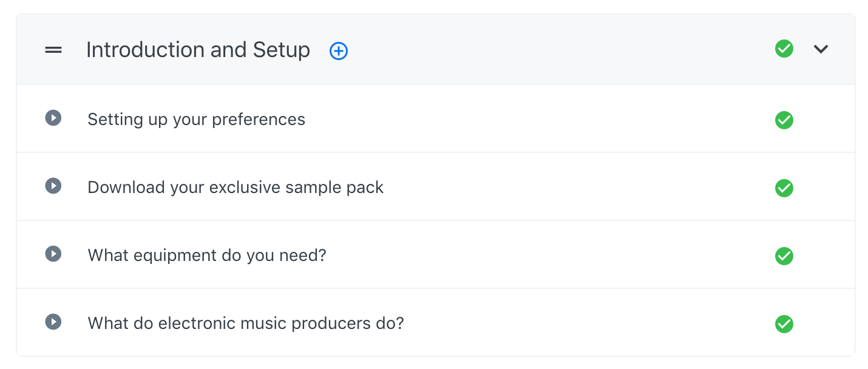Play the Setting up your preferences video icon
Viewport: 868px width, 369px height.
coord(53,118)
